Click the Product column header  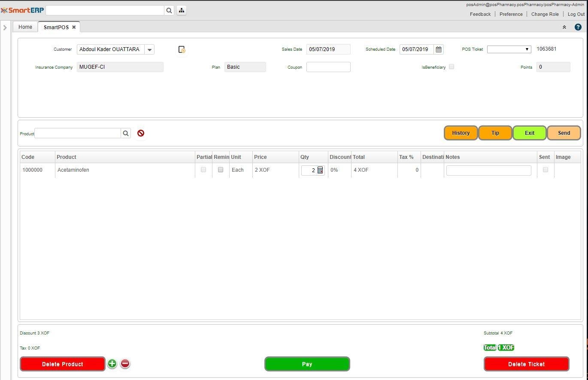[125, 157]
